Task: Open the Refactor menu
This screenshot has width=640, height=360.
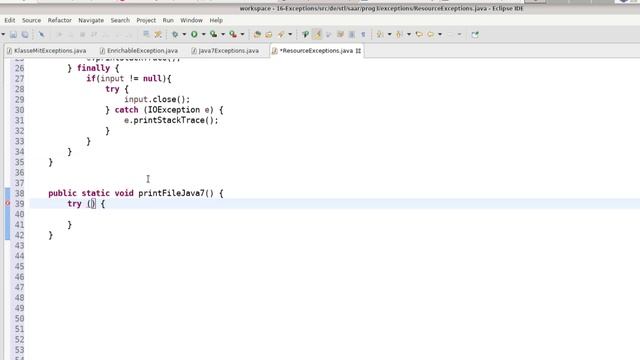Action: click(x=60, y=20)
